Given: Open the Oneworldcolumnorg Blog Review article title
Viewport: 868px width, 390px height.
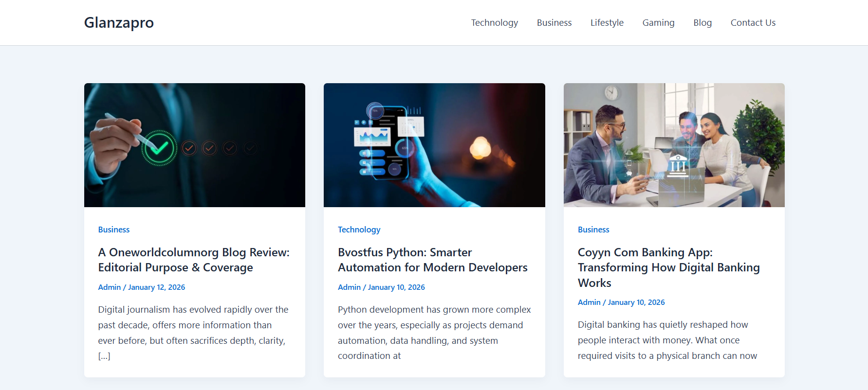Looking at the screenshot, I should pos(193,260).
